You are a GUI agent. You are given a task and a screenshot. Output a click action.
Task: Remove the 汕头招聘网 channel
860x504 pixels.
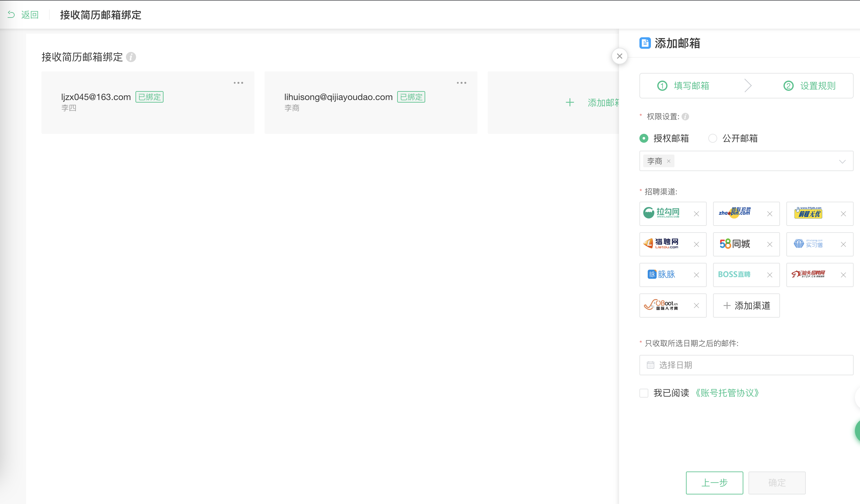pyautogui.click(x=843, y=275)
